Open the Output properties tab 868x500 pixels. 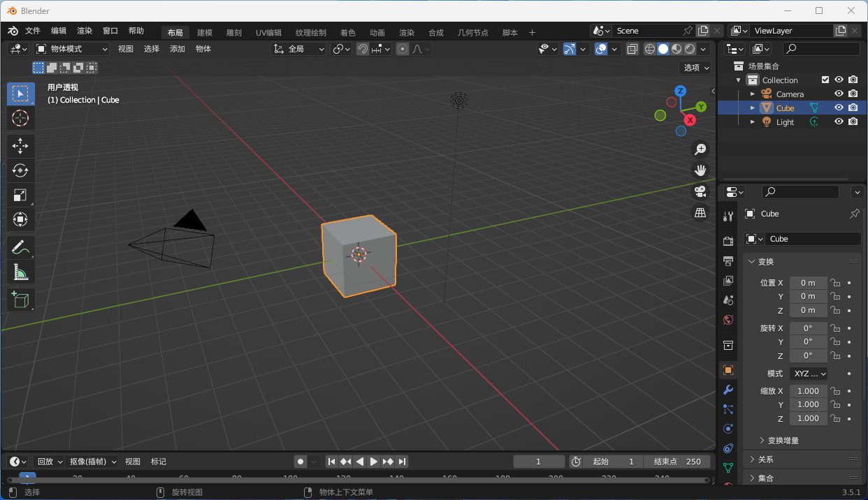728,260
